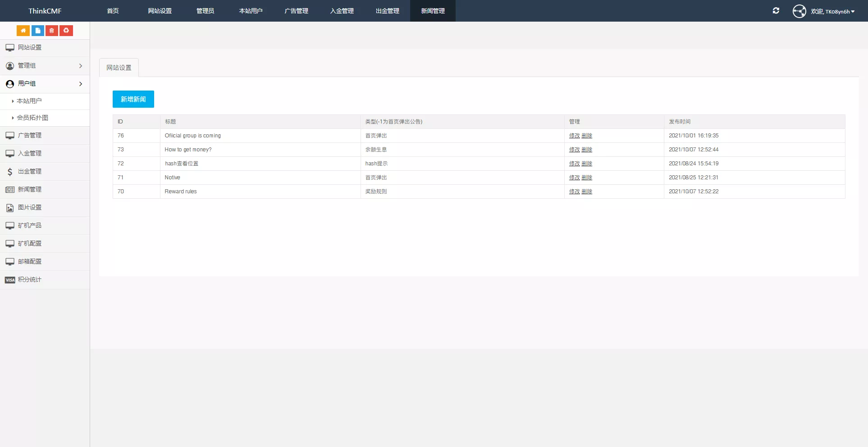Click the refresh icon in top bar

click(776, 11)
